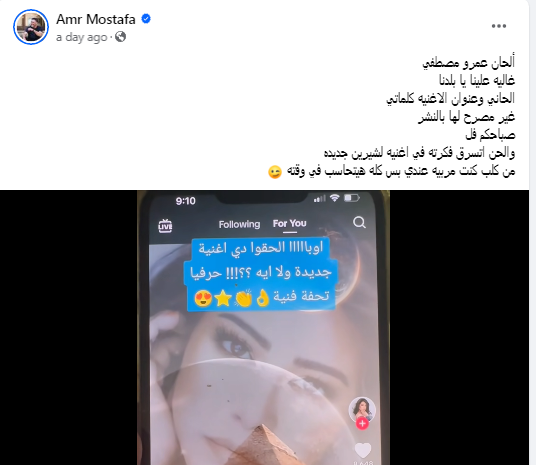Open the three-dot post options menu

pos(499,26)
